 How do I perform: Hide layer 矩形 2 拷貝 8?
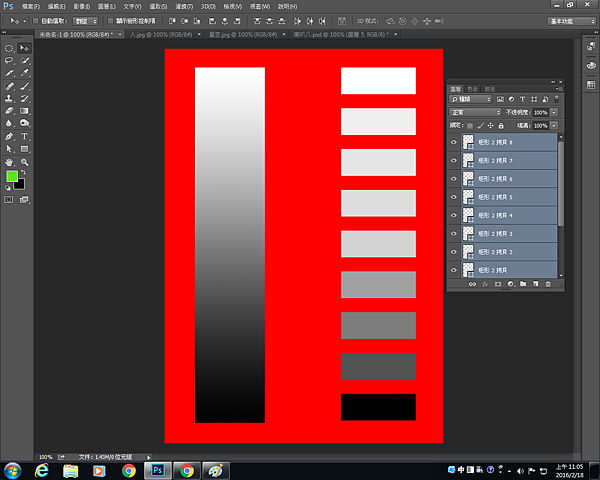click(x=454, y=143)
